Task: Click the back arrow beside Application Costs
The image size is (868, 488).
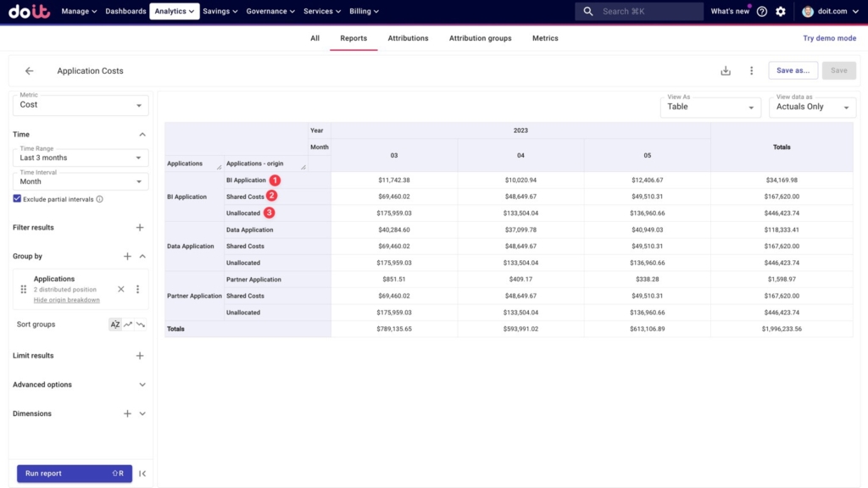Action: [x=30, y=71]
